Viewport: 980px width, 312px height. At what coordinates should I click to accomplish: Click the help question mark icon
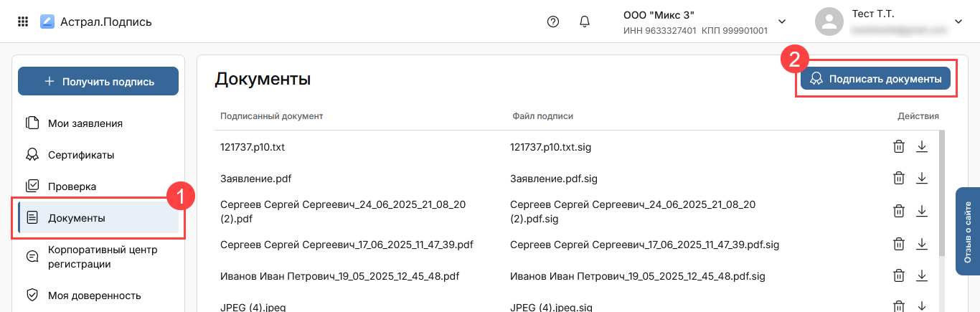click(552, 22)
